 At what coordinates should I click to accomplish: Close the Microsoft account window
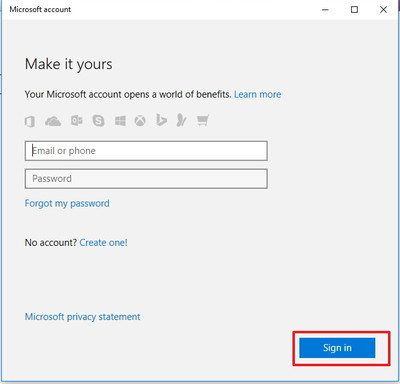[383, 10]
